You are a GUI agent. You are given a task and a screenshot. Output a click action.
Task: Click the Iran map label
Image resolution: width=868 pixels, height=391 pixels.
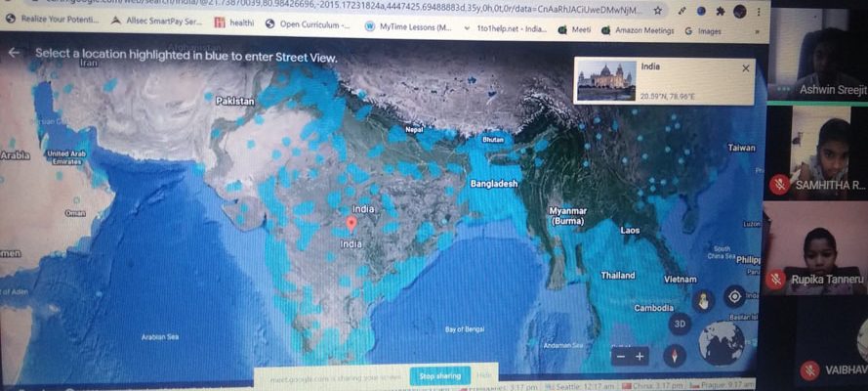(89, 64)
